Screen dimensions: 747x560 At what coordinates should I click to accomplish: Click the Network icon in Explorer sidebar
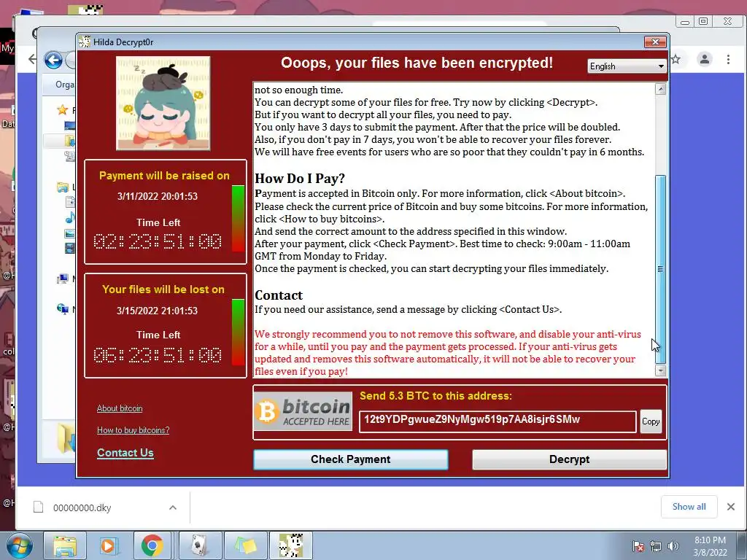(63, 309)
